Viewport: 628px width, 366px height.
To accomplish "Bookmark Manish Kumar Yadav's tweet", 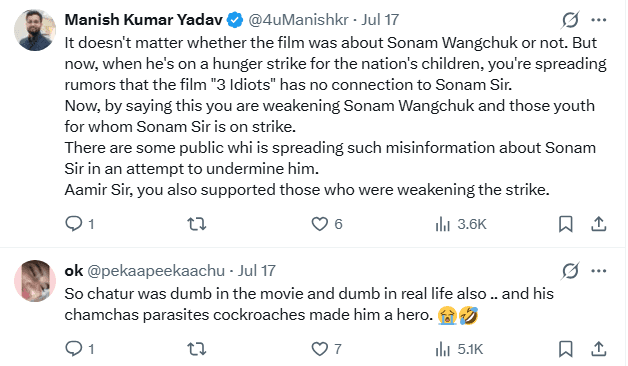I will pyautogui.click(x=566, y=224).
